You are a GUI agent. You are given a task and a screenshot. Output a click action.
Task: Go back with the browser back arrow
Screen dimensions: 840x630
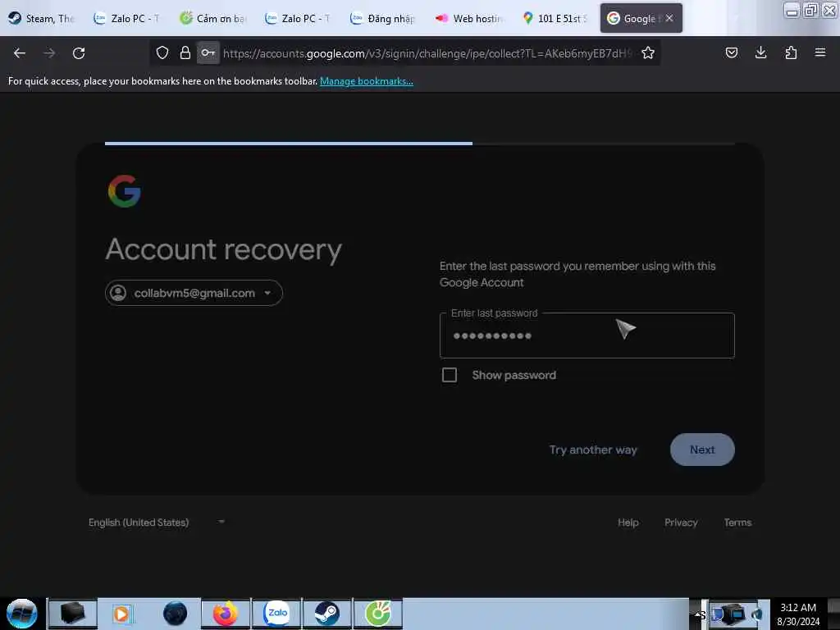(20, 53)
